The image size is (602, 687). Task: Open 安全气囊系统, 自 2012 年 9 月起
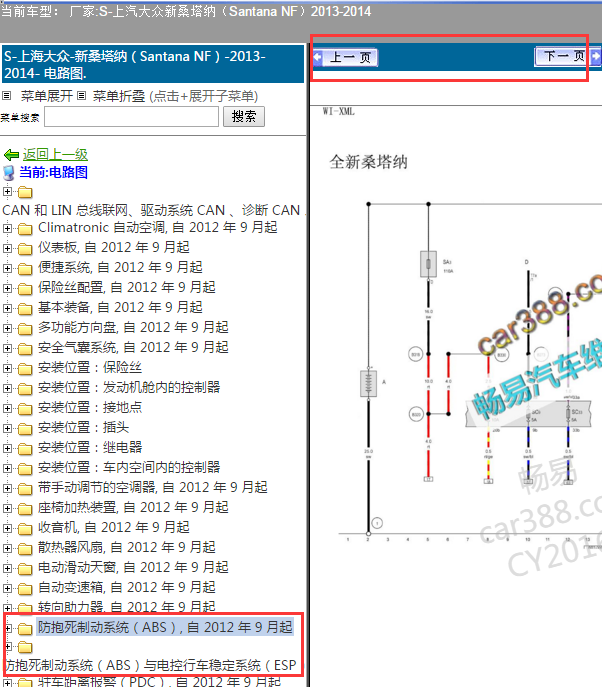tap(133, 347)
